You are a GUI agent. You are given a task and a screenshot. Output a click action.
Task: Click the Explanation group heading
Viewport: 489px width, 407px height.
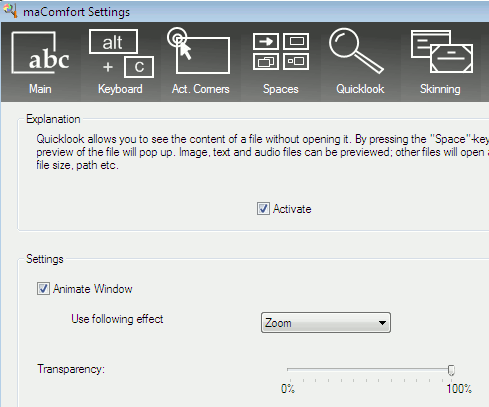click(53, 119)
